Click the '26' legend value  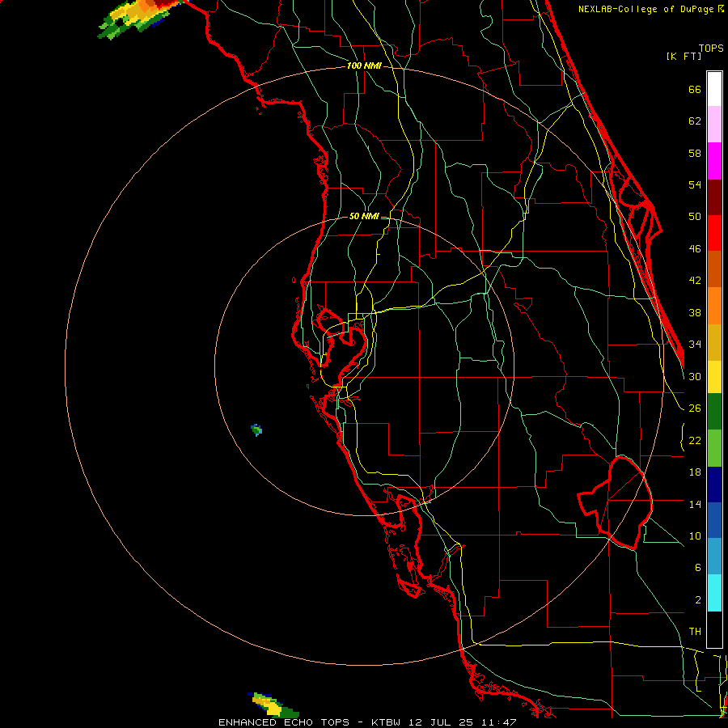(695, 408)
